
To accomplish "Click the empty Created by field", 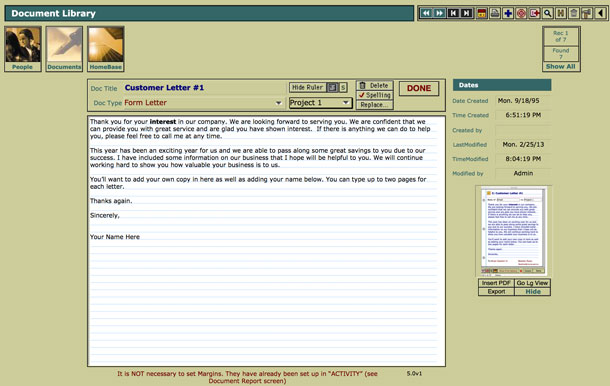I will click(523, 130).
